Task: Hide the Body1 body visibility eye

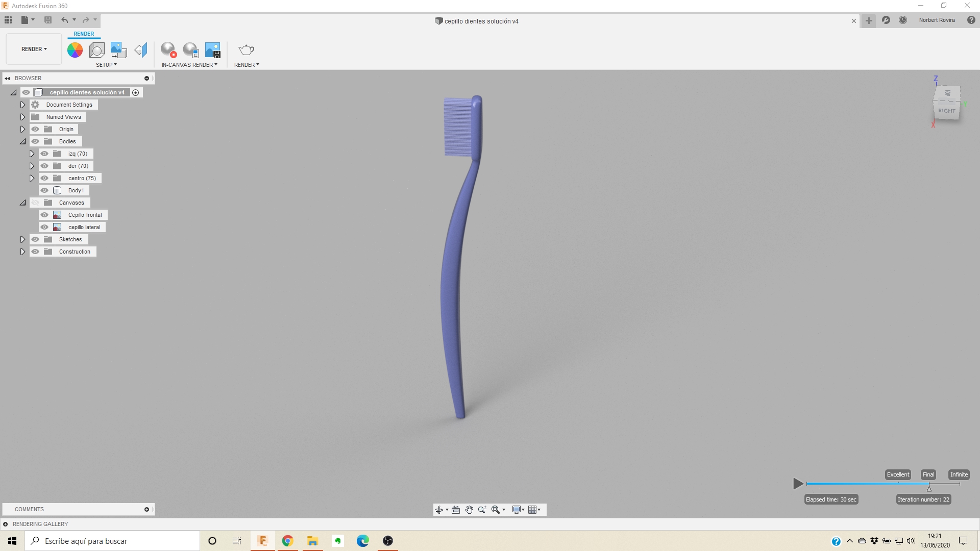Action: 44,190
